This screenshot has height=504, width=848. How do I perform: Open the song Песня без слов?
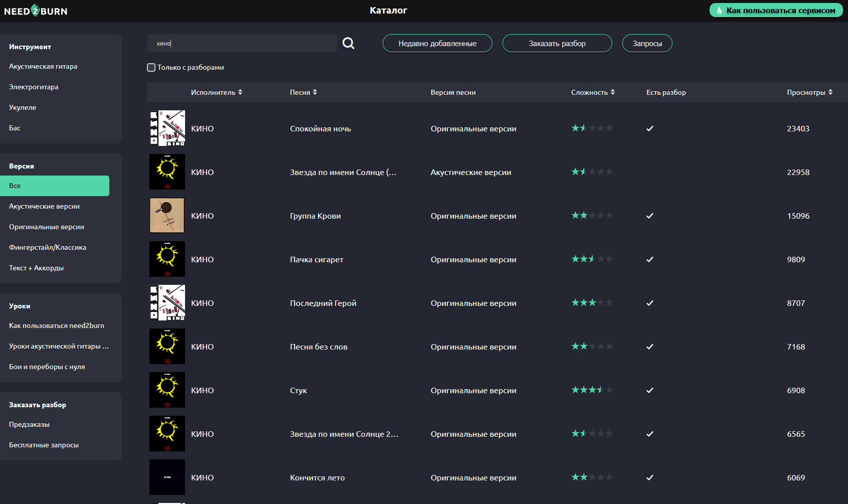(318, 347)
